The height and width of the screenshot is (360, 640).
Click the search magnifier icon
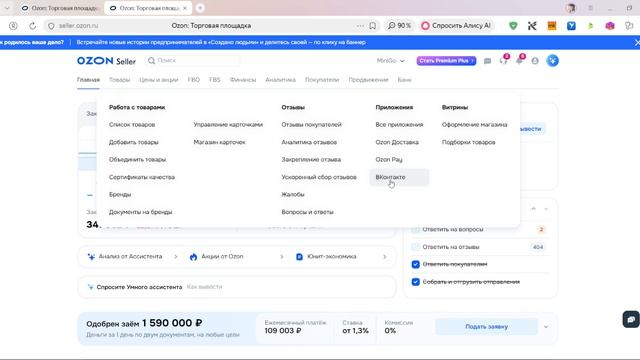click(151, 60)
